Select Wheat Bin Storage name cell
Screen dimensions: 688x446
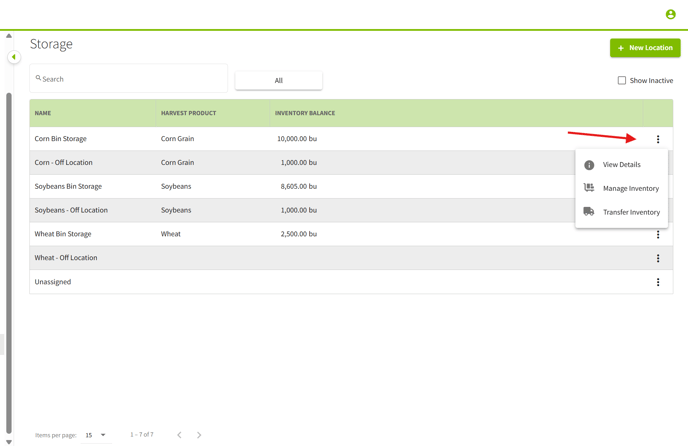tap(63, 234)
